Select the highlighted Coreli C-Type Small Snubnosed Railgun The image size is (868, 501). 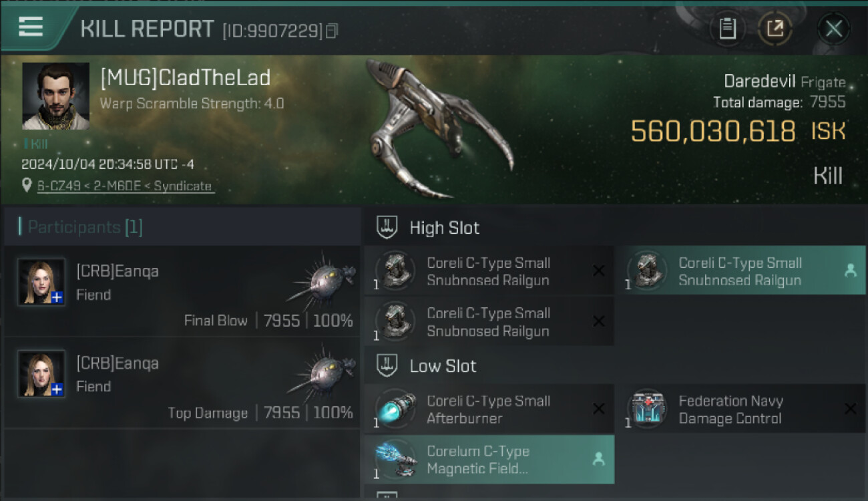[740, 271]
